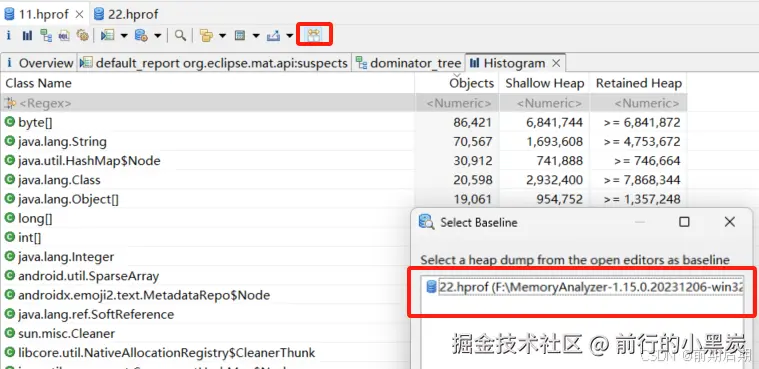Click the Numeric filter under Objects
The image size is (759, 369).
coord(457,103)
